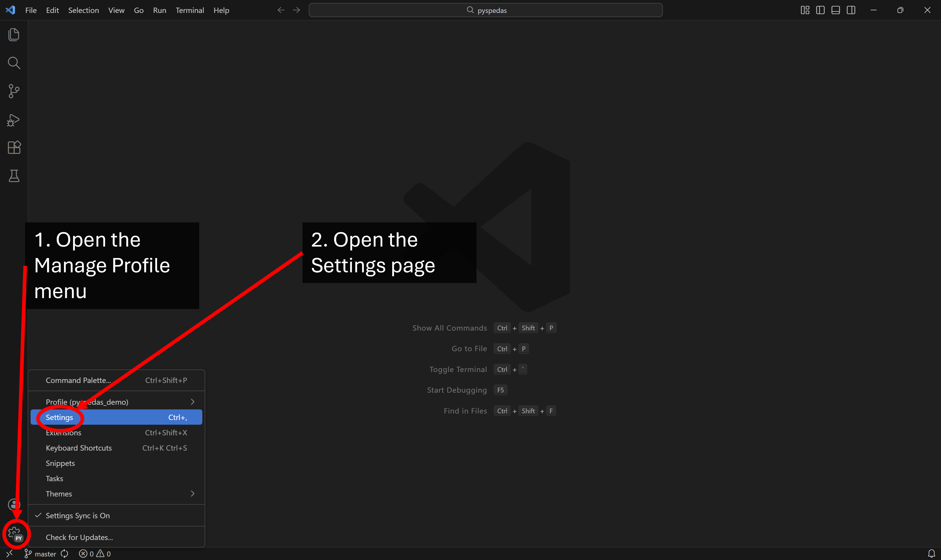
Task: Toggle Settings Sync is On entry
Action: 116,516
